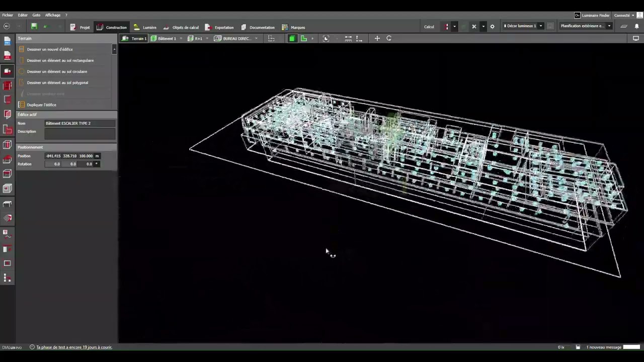
Task: Click the move crosshair tool icon
Action: (377, 38)
